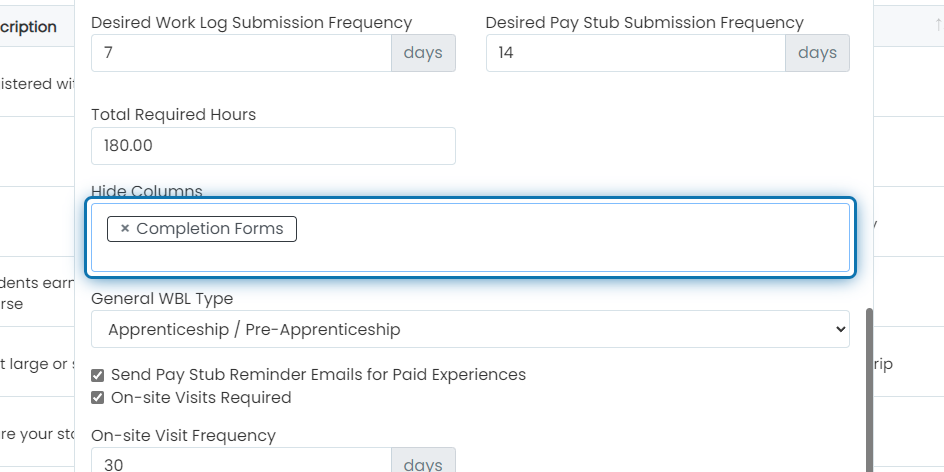Image resolution: width=944 pixels, height=472 pixels.
Task: Open the Hide Columns multi-select field
Action: click(x=470, y=238)
